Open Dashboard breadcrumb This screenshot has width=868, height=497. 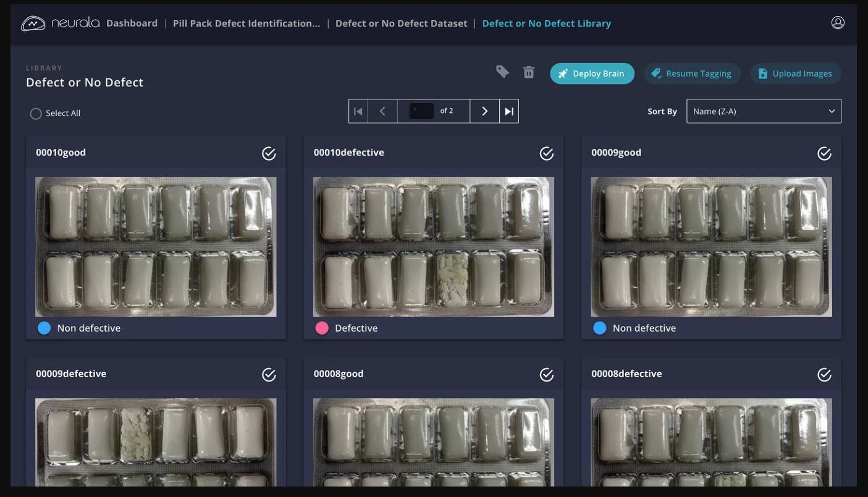[x=132, y=23]
